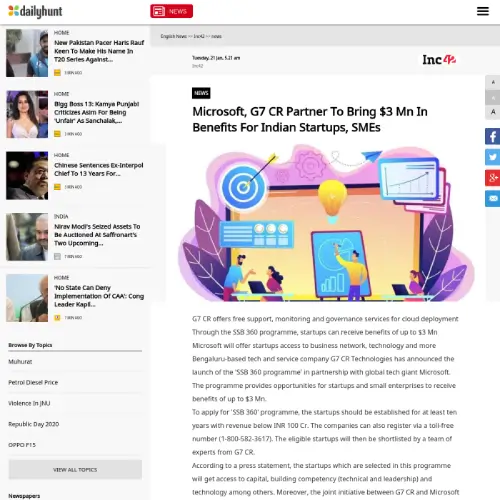Click the View All Topics button

(x=75, y=469)
